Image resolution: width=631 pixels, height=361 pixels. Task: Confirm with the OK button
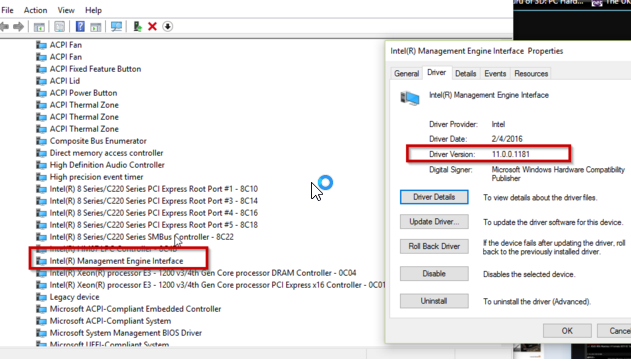[x=567, y=331]
